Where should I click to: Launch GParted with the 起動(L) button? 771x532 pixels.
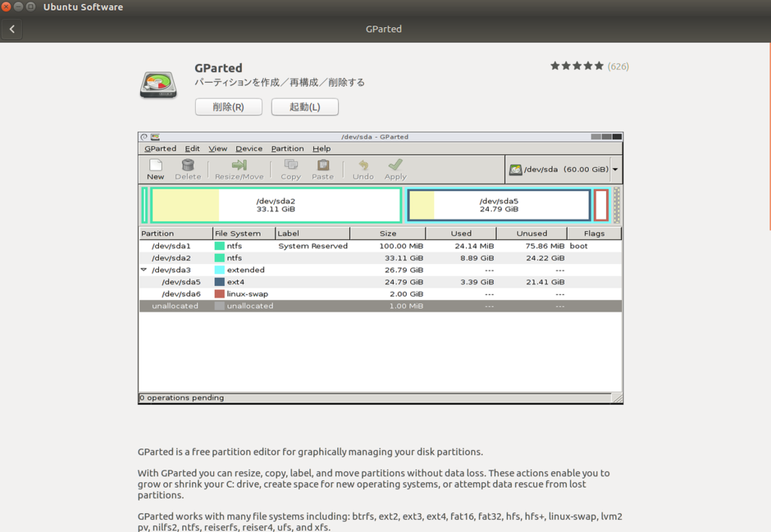click(x=305, y=107)
